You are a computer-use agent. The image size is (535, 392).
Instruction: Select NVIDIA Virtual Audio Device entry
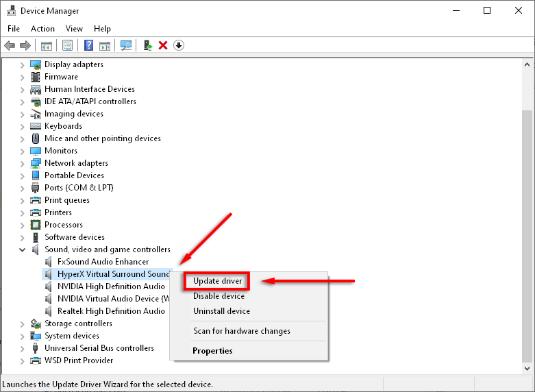tap(113, 299)
